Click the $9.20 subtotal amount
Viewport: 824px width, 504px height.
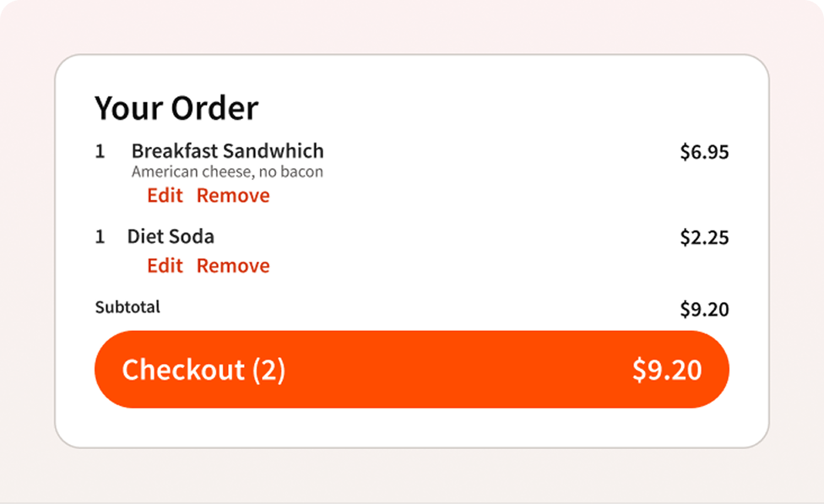point(704,309)
